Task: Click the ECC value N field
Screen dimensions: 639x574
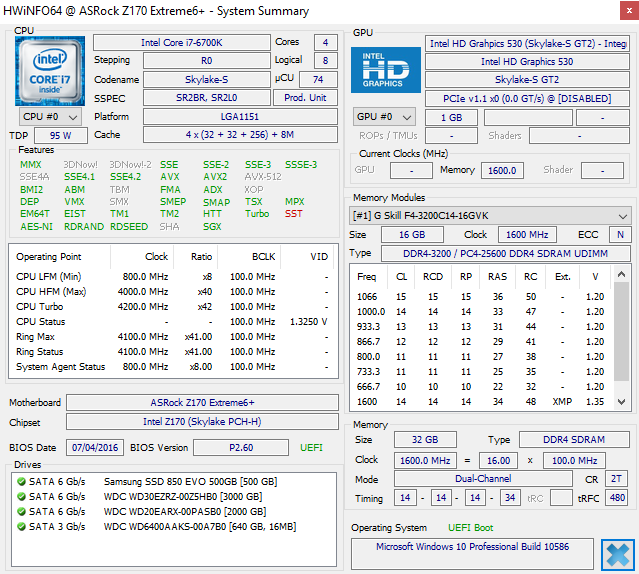Action: tap(620, 235)
